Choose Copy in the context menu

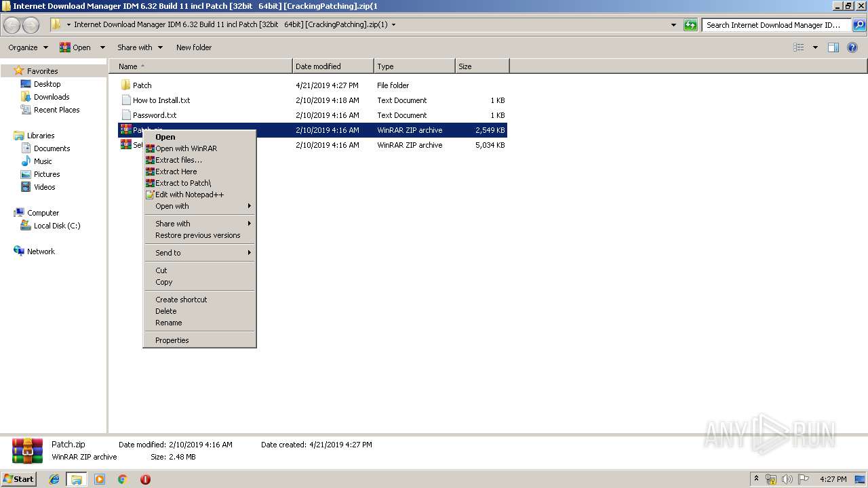[200, 282]
